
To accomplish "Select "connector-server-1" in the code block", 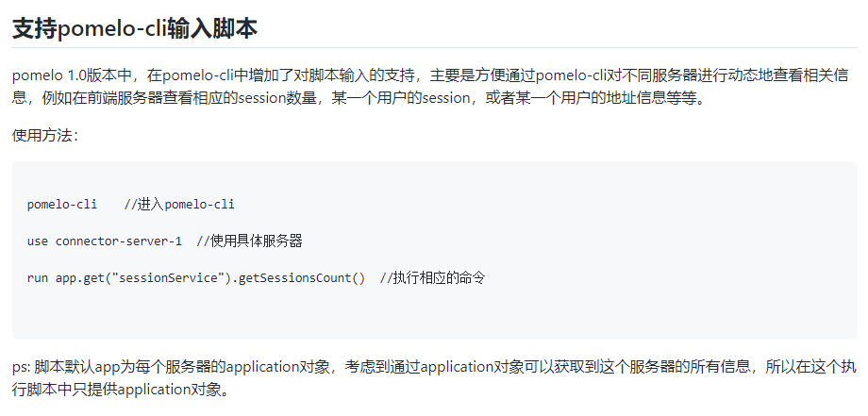I will [119, 241].
